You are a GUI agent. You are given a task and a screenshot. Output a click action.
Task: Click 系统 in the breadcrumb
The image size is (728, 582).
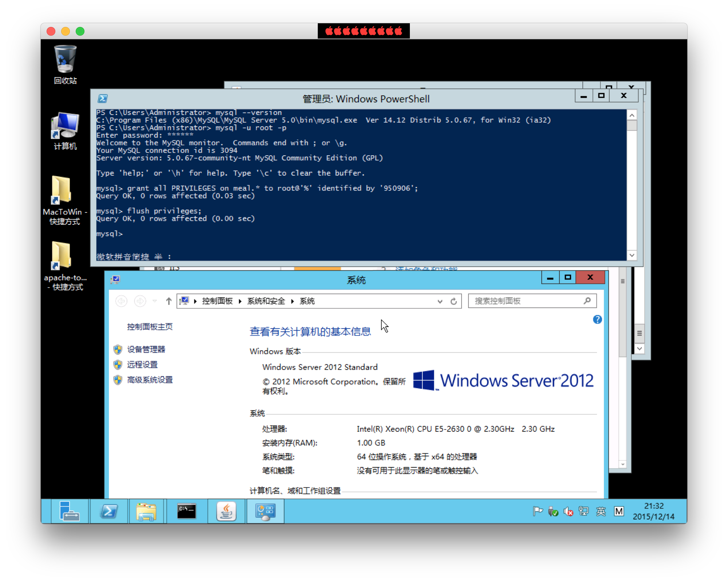point(307,301)
